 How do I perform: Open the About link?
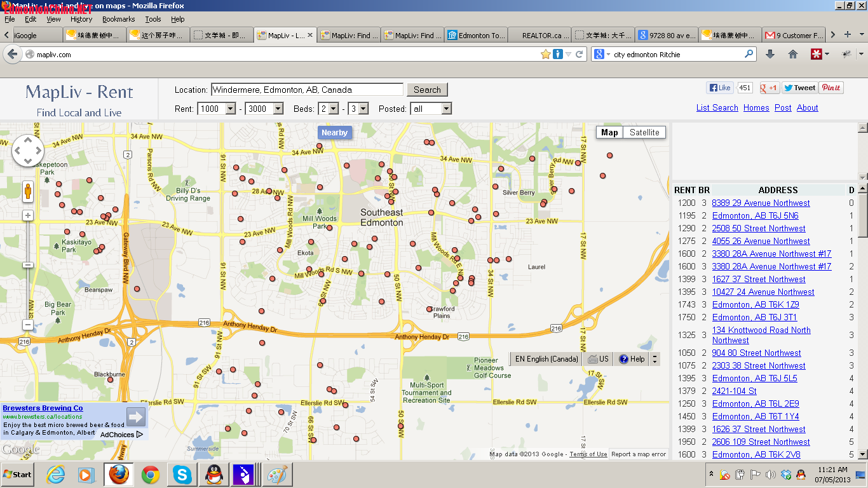[808, 108]
